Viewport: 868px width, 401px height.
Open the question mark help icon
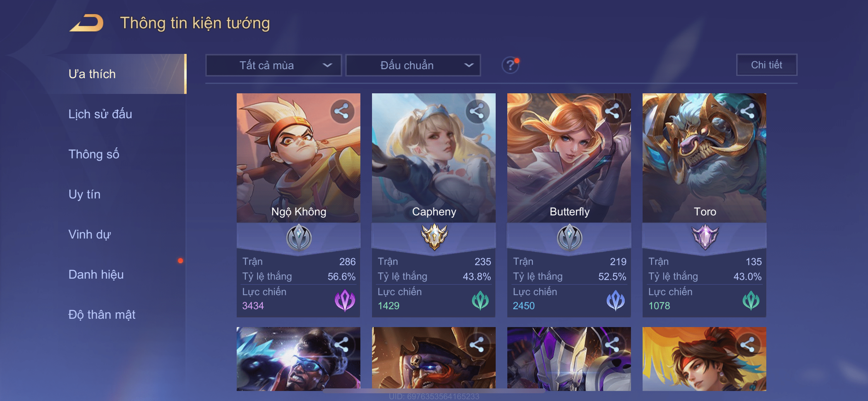(x=511, y=65)
